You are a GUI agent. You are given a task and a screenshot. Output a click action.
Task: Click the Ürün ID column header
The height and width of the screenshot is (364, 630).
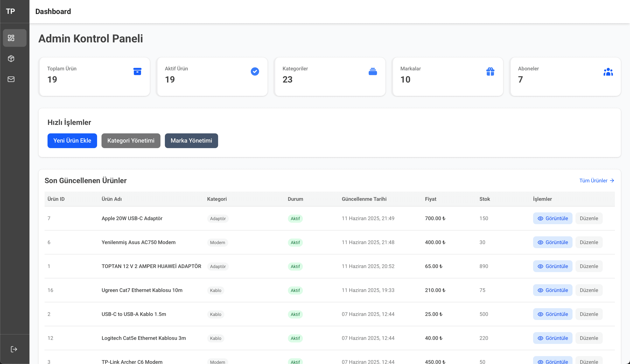click(x=56, y=199)
